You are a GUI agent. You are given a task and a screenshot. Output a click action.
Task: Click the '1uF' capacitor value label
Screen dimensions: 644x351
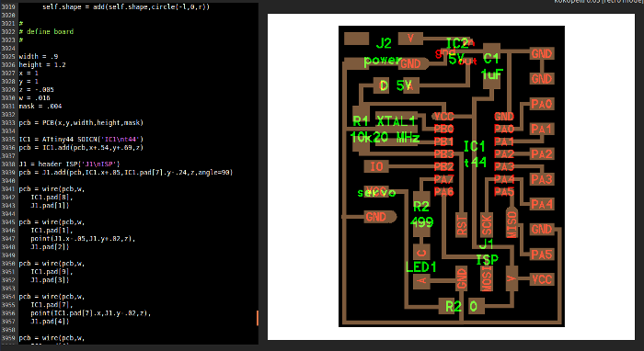tap(492, 74)
